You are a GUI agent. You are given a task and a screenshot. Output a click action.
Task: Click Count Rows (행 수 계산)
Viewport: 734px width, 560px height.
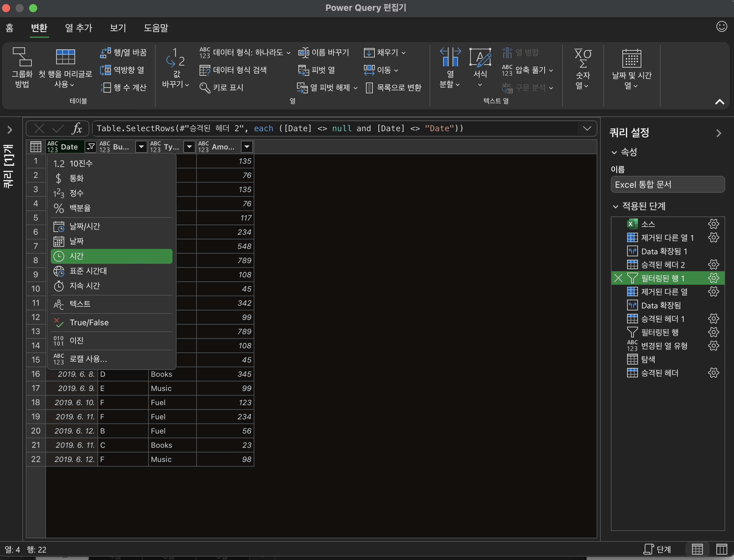(x=123, y=88)
